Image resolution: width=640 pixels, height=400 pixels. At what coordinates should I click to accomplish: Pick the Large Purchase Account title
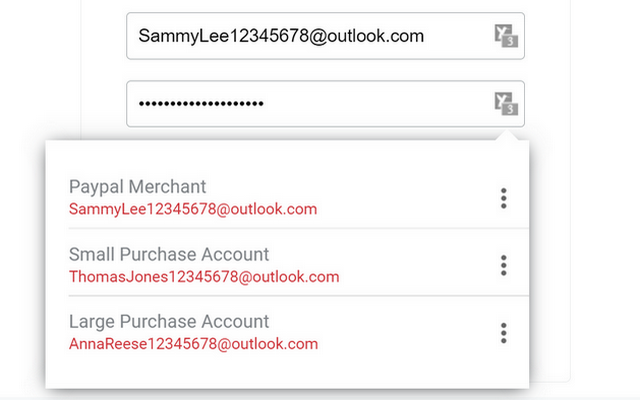tap(169, 322)
